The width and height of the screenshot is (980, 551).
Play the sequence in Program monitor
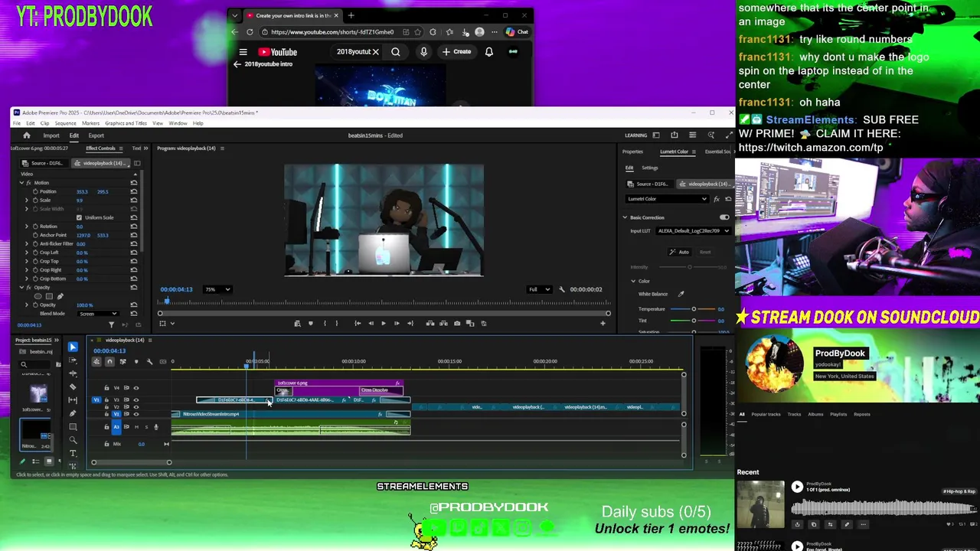pos(384,323)
